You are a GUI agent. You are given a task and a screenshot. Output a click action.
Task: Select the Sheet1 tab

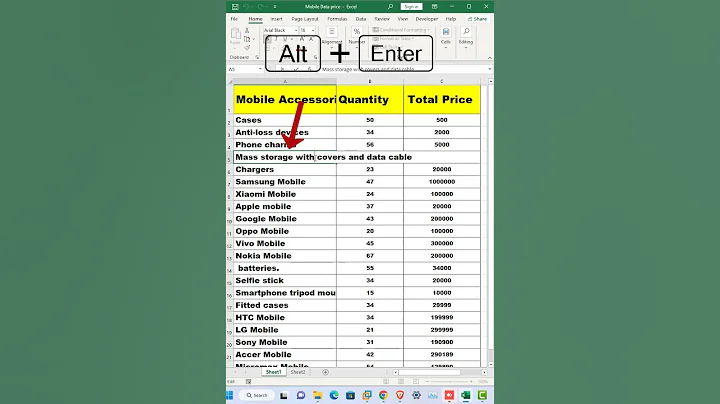pos(273,372)
